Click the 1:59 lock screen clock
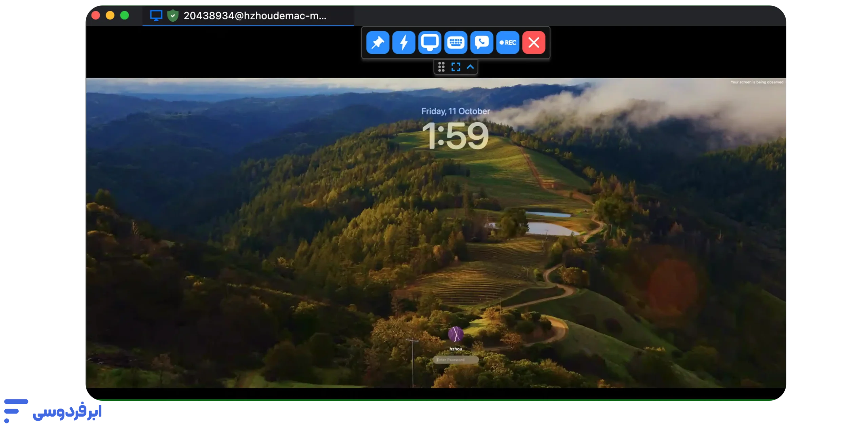868x436 pixels. click(455, 136)
